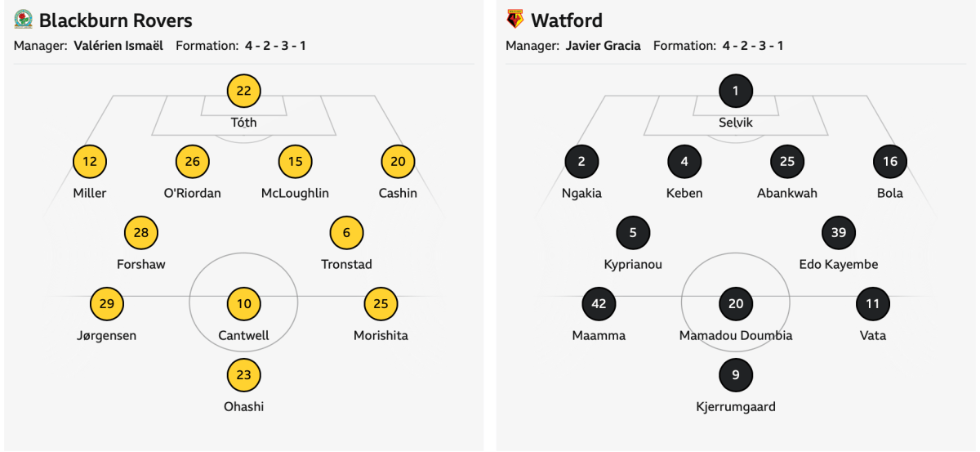
Task: Click the O'Riordan player name label
Action: [192, 194]
